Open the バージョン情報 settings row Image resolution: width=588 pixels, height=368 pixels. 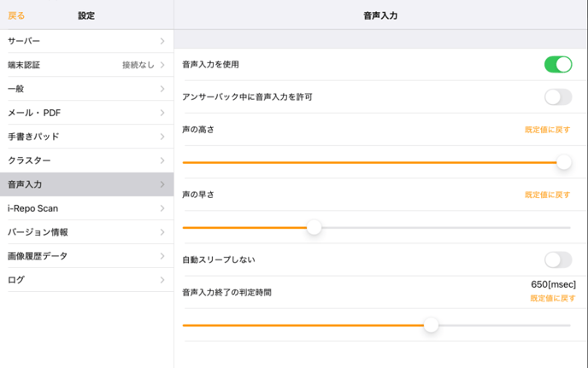coord(86,232)
